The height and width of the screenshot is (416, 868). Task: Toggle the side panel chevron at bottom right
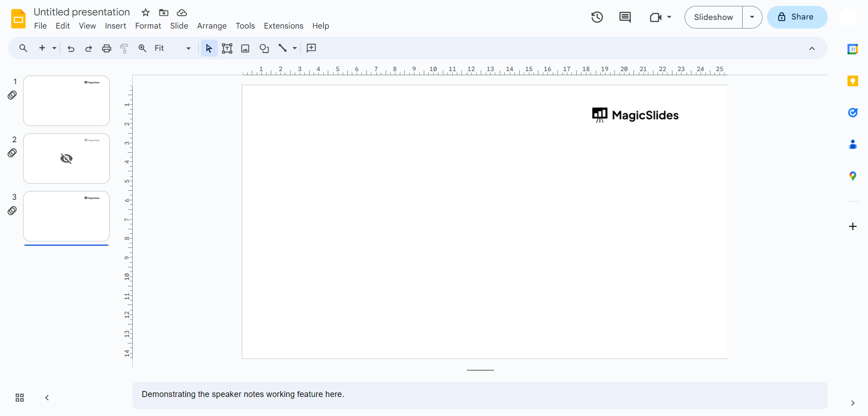853,403
